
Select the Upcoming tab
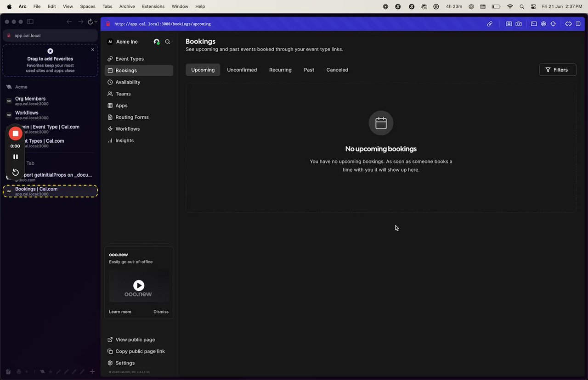tap(203, 70)
